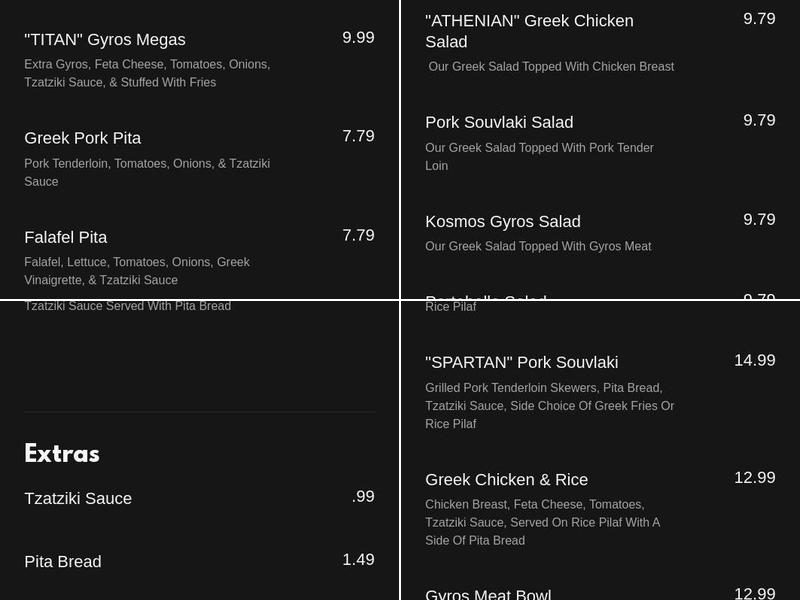Open the Falafel Pita menu item
Screen dimensions: 800x600
66,237
